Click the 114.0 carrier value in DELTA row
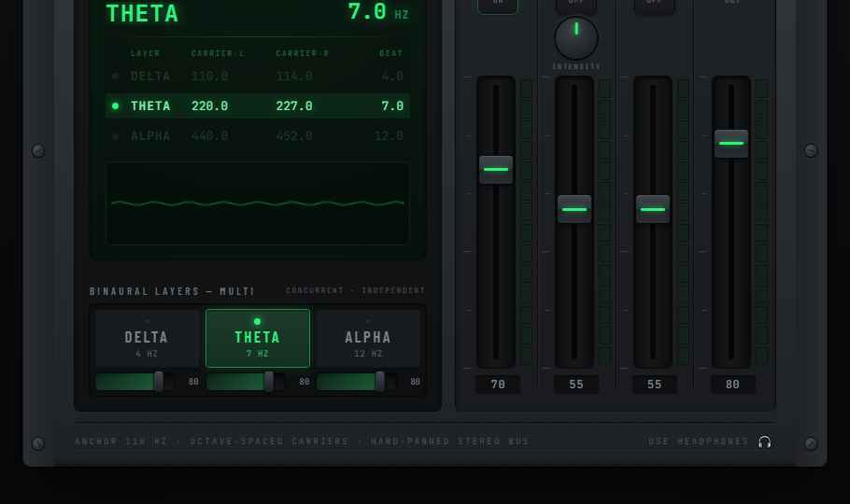The width and height of the screenshot is (850, 504). pos(294,77)
